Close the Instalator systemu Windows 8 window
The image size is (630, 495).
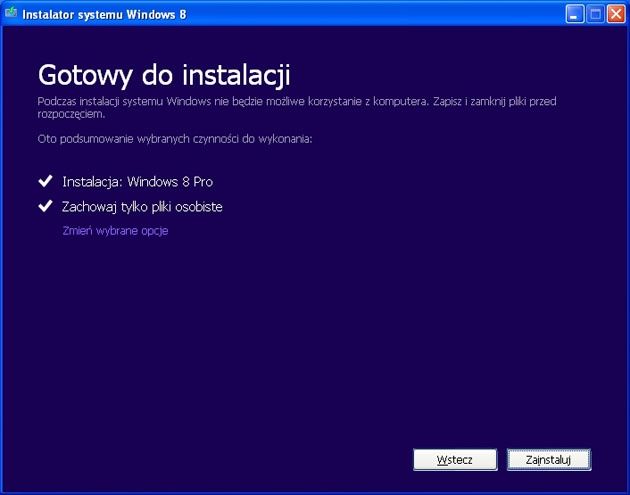click(x=616, y=14)
